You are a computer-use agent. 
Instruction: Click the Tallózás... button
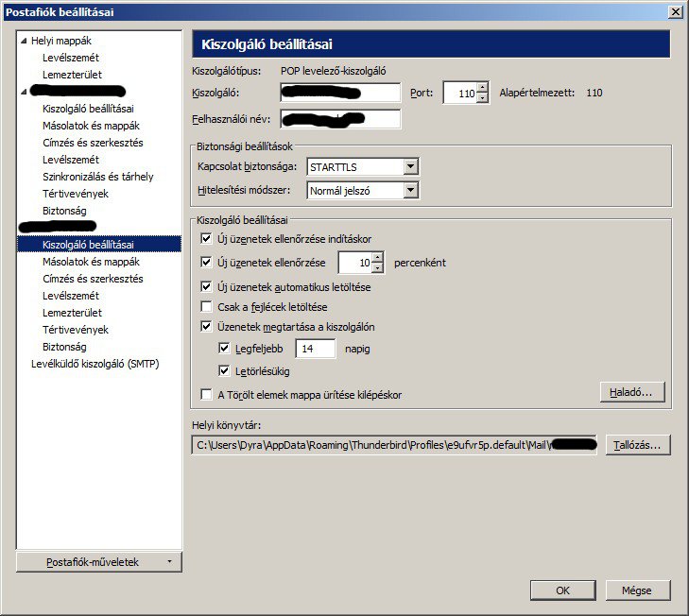638,445
